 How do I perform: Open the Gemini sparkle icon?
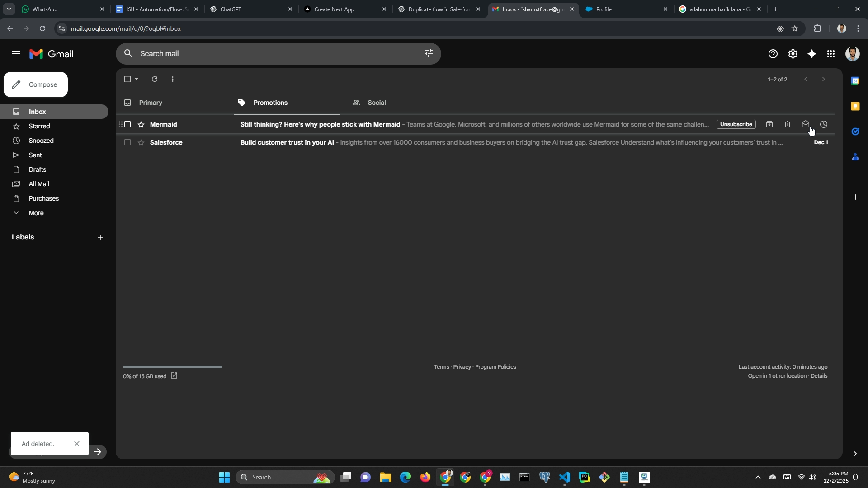pos(812,54)
